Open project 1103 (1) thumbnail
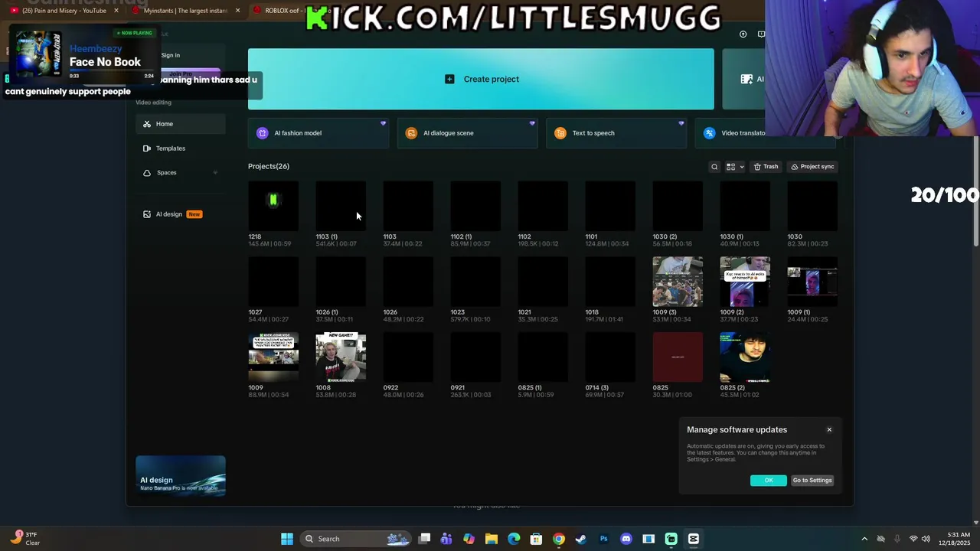Viewport: 980px width, 551px height. 341,207
